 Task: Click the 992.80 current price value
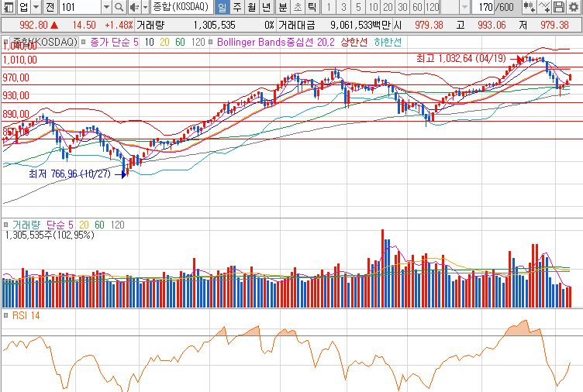coord(33,26)
